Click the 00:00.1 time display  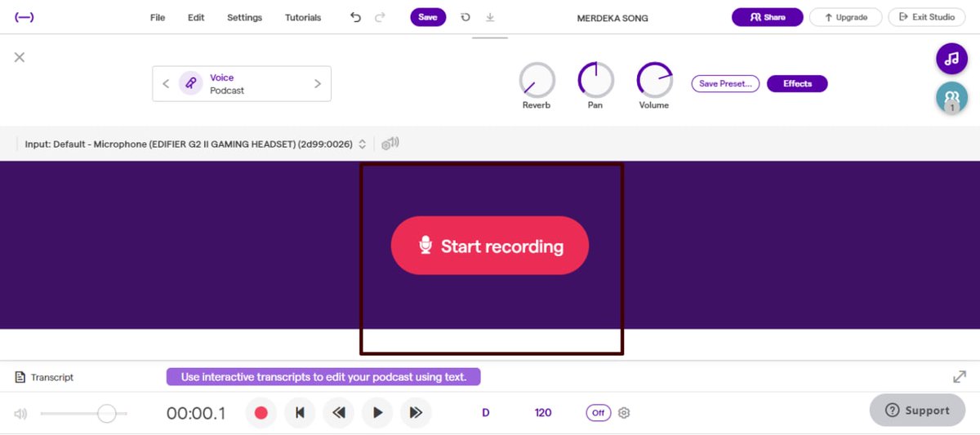[196, 413]
